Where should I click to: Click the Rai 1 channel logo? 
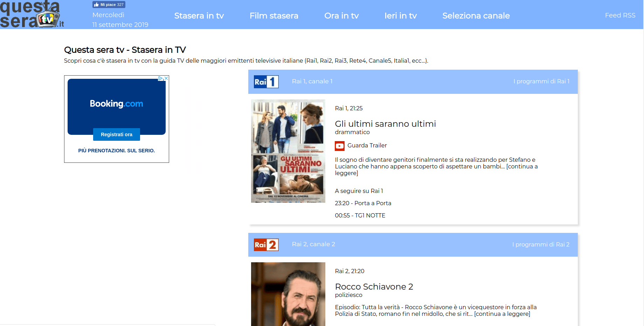tap(266, 82)
